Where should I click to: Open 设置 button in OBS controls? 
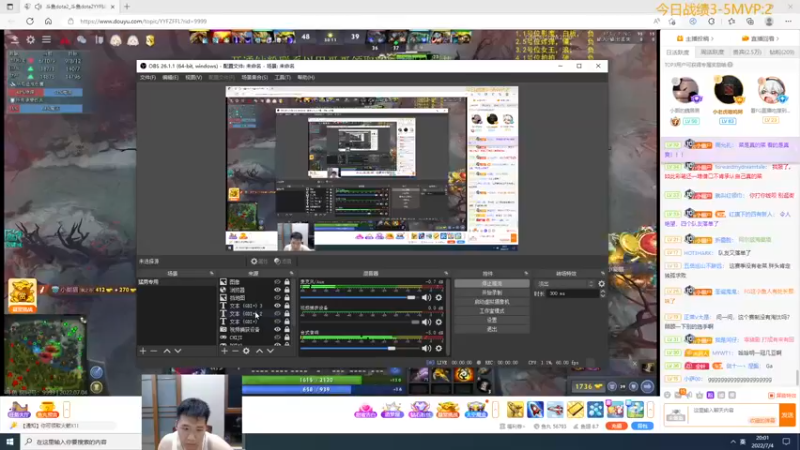tap(492, 320)
